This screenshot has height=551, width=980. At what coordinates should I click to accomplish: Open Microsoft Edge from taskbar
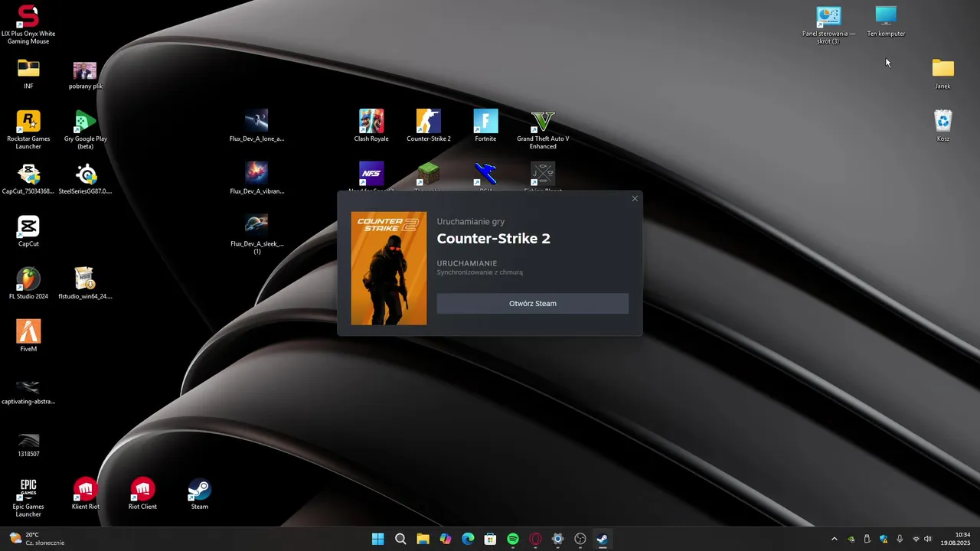point(468,539)
